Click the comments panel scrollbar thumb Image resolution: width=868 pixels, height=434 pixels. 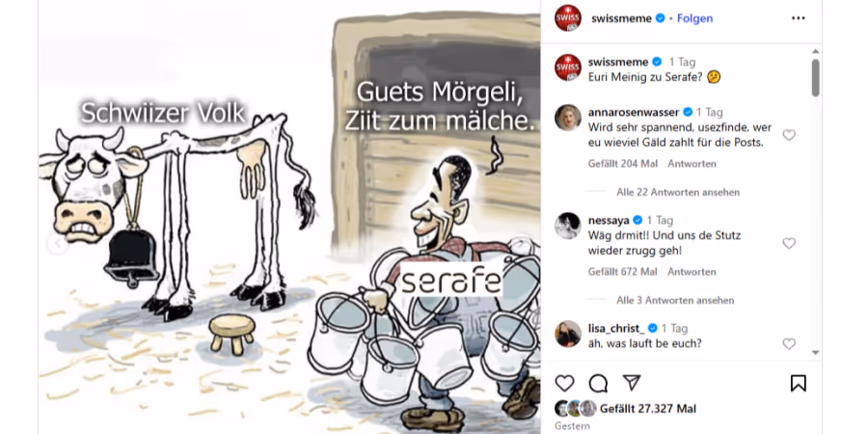[x=815, y=78]
